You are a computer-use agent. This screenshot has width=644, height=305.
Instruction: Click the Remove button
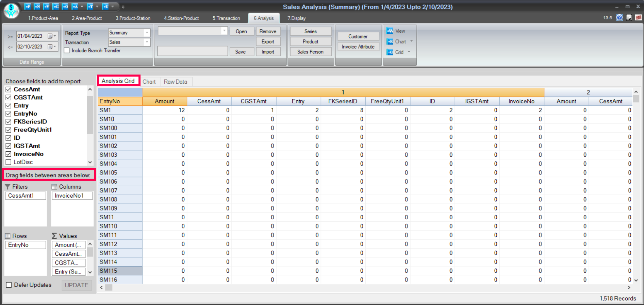pyautogui.click(x=268, y=31)
